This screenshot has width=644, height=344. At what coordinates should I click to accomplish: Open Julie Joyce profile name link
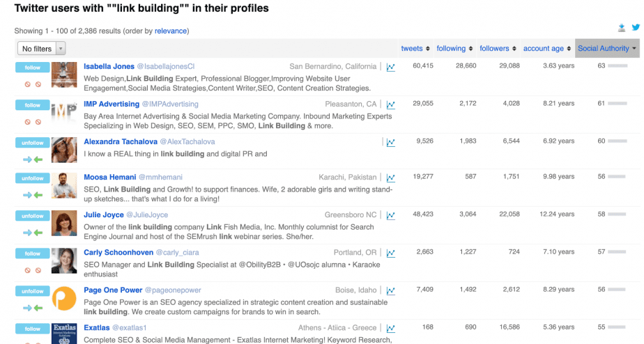pyautogui.click(x=103, y=215)
